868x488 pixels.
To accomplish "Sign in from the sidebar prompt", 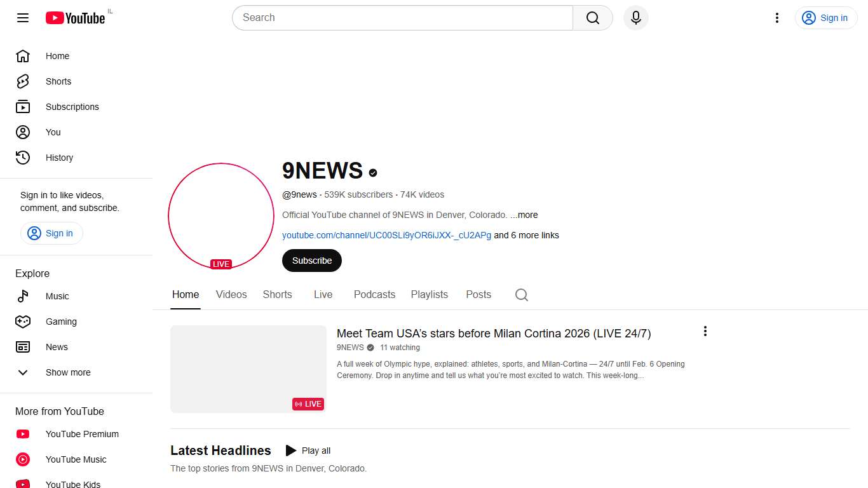I will click(x=51, y=233).
